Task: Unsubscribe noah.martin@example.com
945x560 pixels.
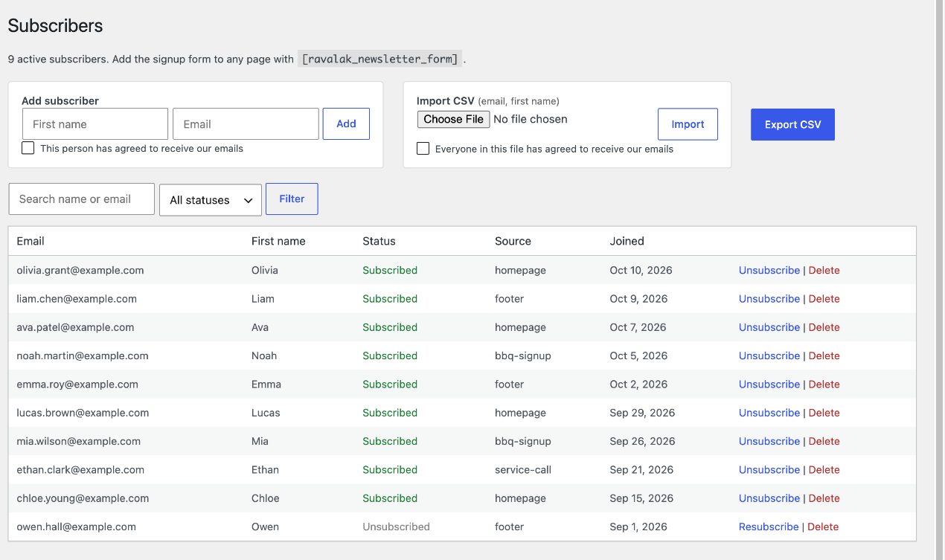Action: click(x=769, y=356)
